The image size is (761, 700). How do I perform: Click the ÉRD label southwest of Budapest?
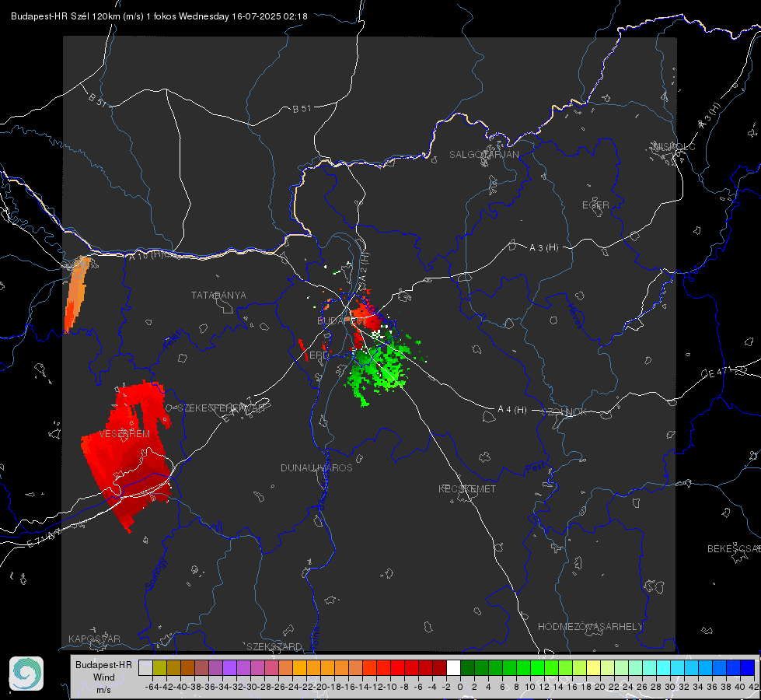click(319, 355)
